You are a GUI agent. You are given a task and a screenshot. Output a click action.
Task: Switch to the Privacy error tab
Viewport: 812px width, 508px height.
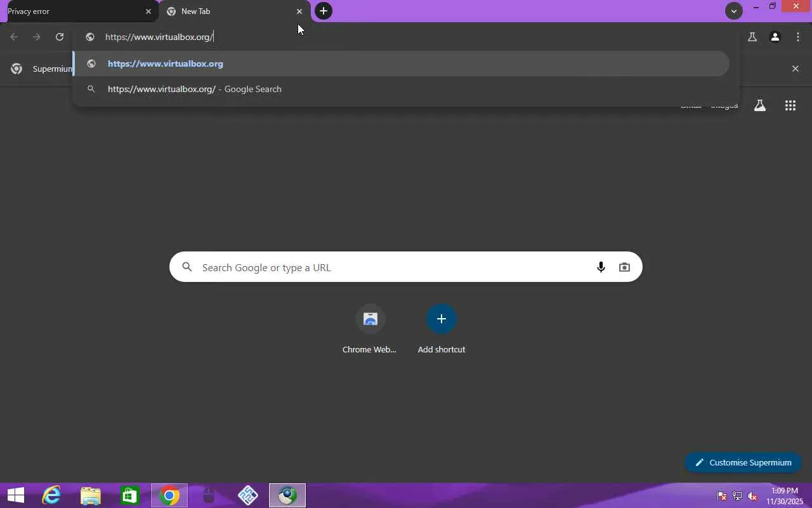coord(79,11)
